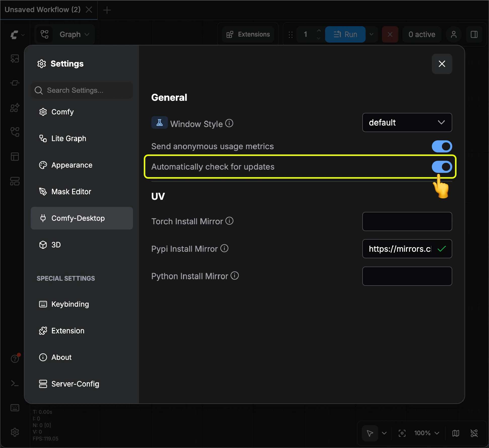Select the pointer tool in the canvas toolbar
This screenshot has width=489, height=448.
click(x=370, y=433)
